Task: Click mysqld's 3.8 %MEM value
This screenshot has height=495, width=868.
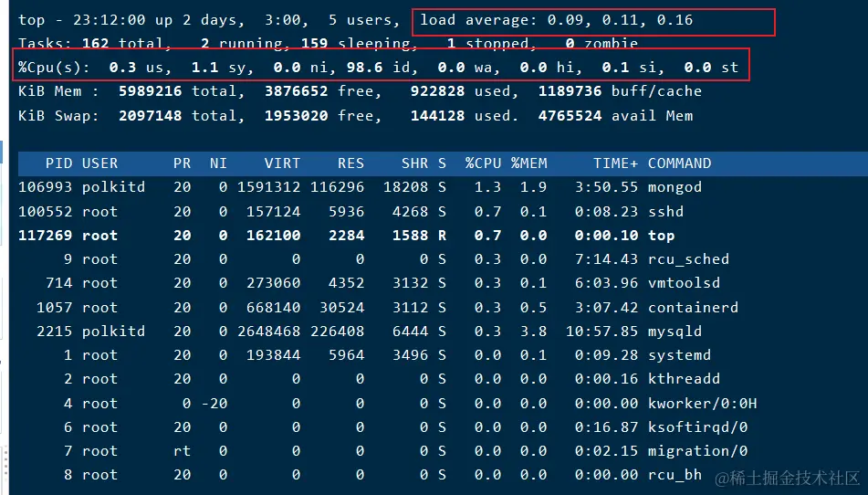Action: pyautogui.click(x=533, y=332)
